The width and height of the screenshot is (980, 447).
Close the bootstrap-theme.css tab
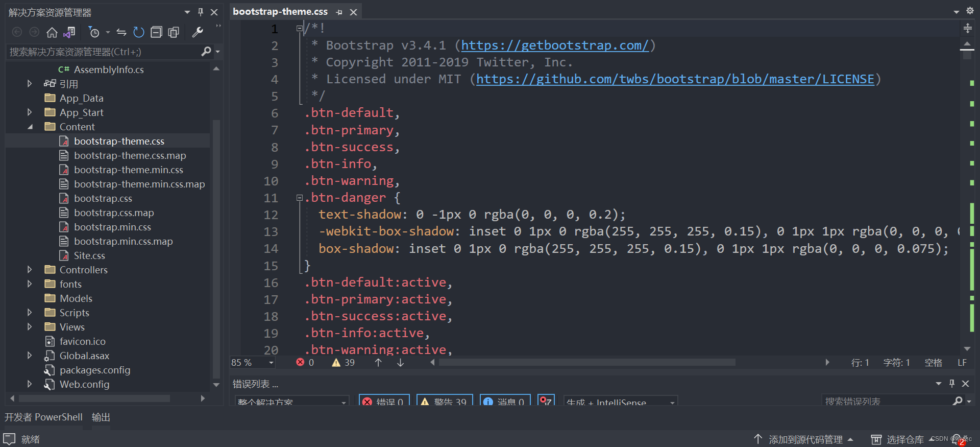[353, 12]
